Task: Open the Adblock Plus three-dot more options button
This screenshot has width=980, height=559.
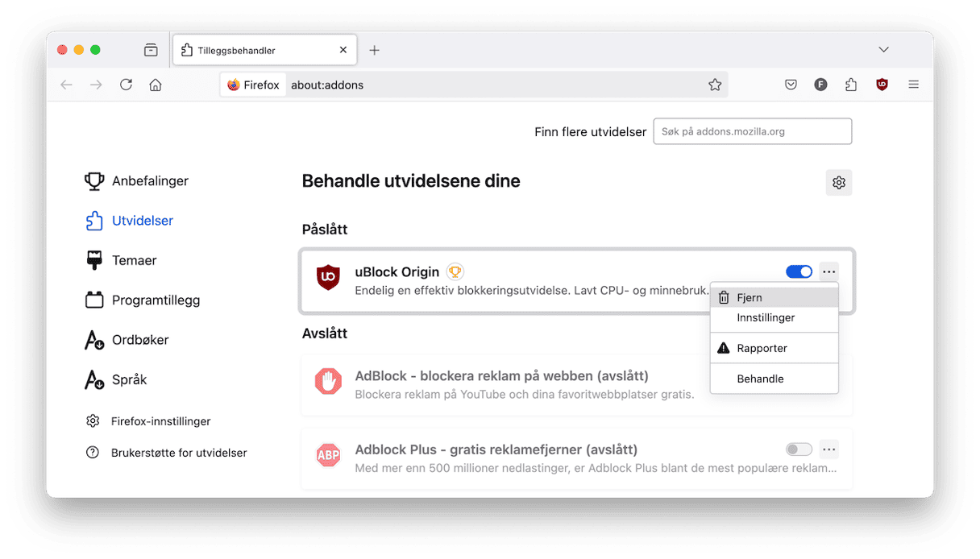Action: click(829, 449)
